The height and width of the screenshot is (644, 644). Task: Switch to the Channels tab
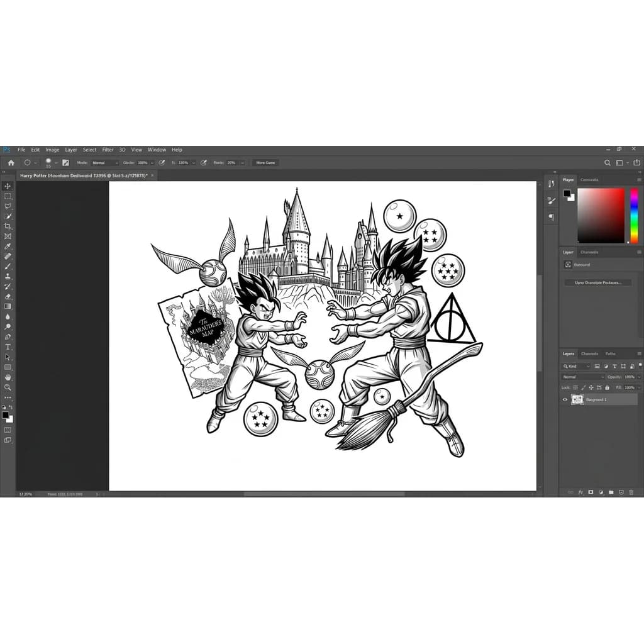(x=589, y=353)
